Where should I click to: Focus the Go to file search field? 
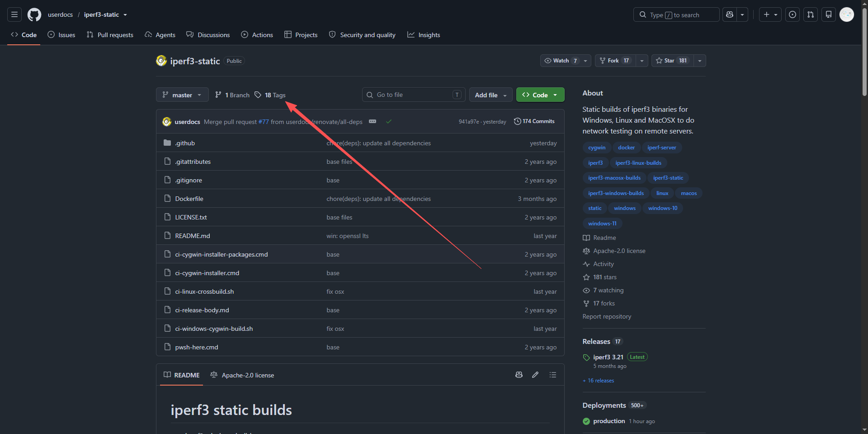click(414, 95)
